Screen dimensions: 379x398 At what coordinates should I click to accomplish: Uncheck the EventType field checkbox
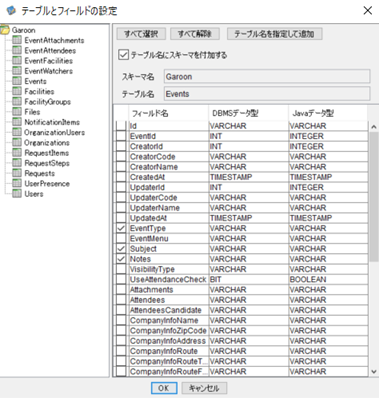(x=121, y=228)
